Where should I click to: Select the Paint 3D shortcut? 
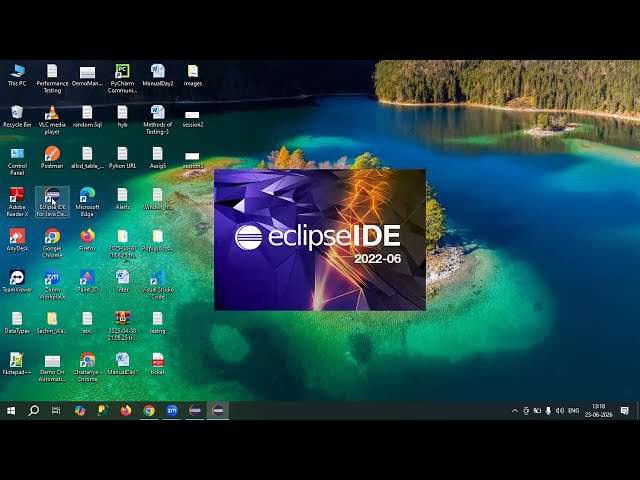[x=87, y=282]
